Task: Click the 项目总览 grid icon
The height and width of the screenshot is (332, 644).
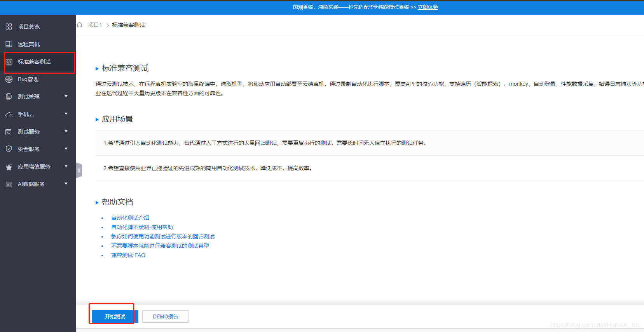Action: [x=9, y=26]
